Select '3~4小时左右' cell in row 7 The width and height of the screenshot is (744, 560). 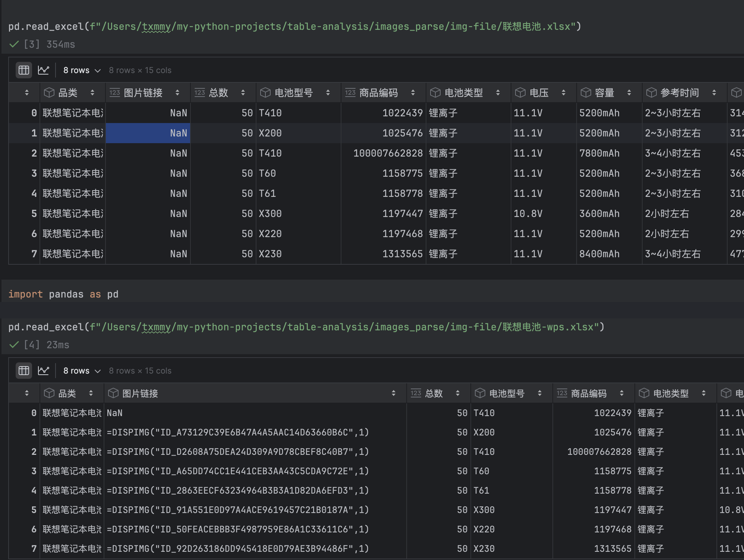[685, 254]
